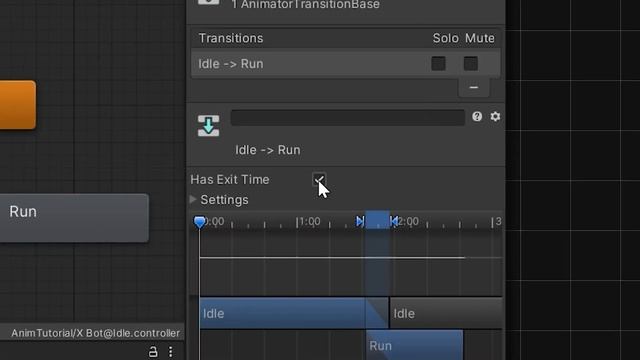Open the help icon for the transition

[477, 117]
